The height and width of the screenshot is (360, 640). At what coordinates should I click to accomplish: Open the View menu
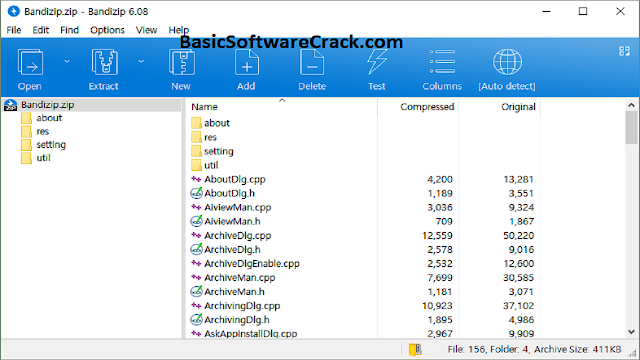click(147, 30)
